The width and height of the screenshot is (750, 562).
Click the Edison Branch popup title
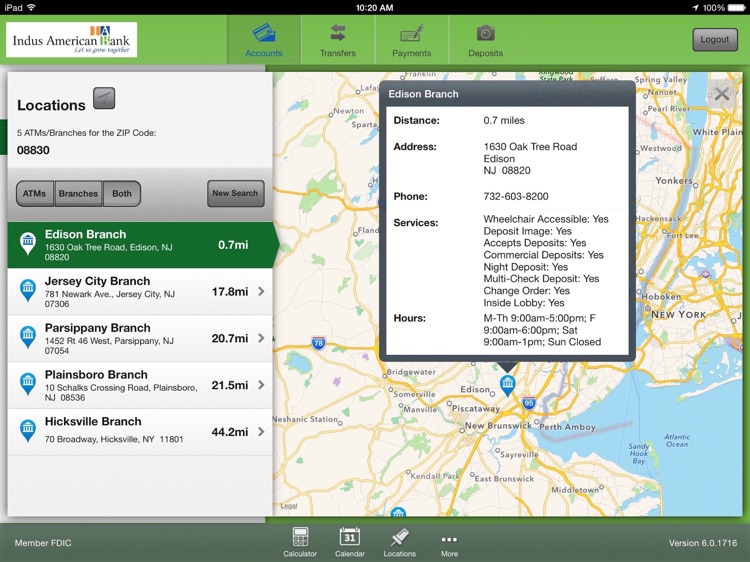click(423, 94)
